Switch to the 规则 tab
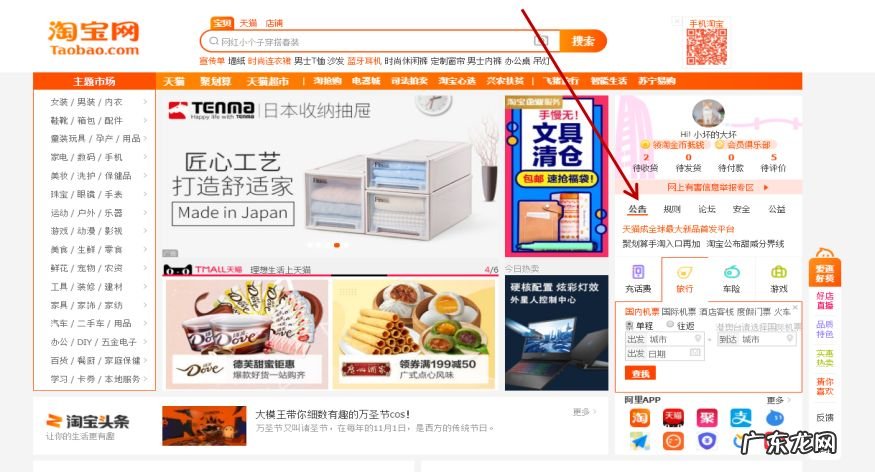This screenshot has width=875, height=472. [672, 209]
